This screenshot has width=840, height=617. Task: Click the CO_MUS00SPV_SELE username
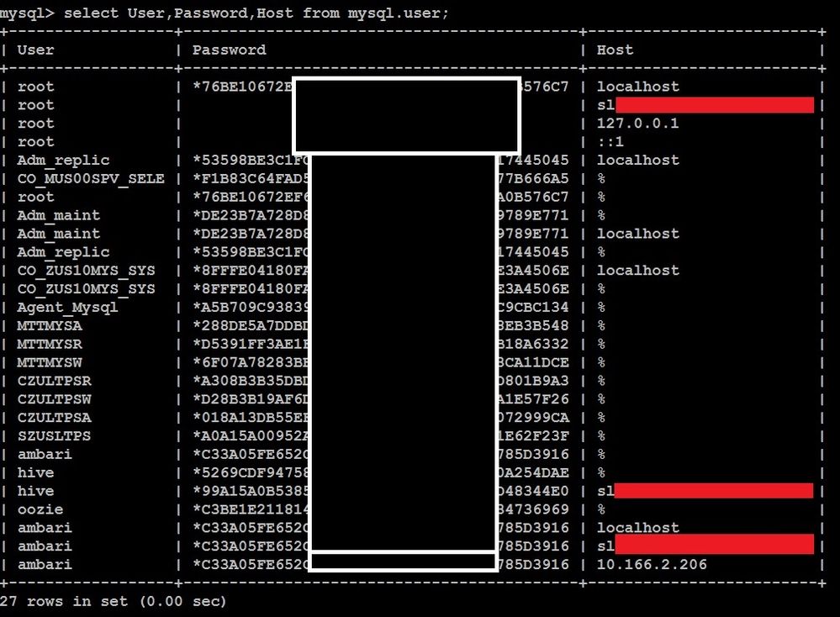coord(91,178)
